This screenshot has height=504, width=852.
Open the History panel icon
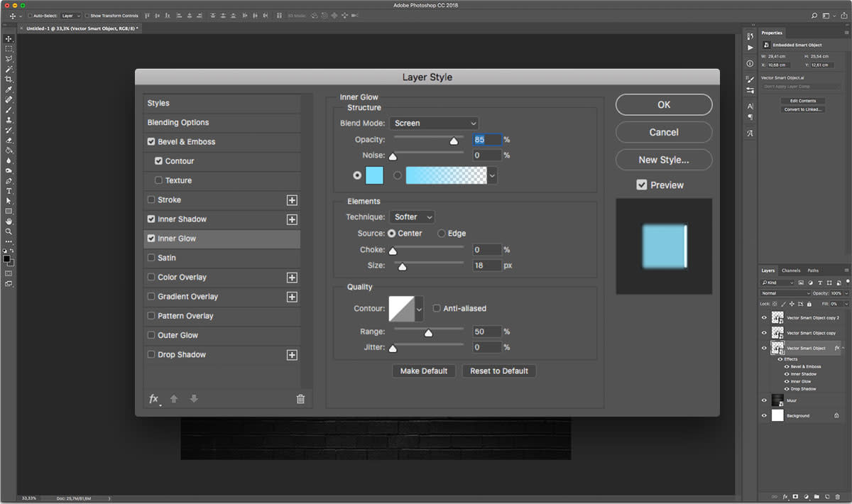[750, 36]
